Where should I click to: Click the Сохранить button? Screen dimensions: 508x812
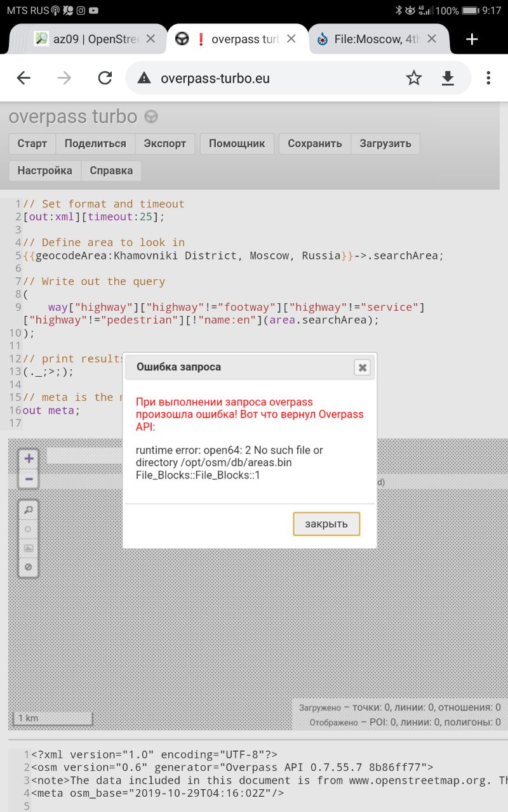[x=315, y=143]
